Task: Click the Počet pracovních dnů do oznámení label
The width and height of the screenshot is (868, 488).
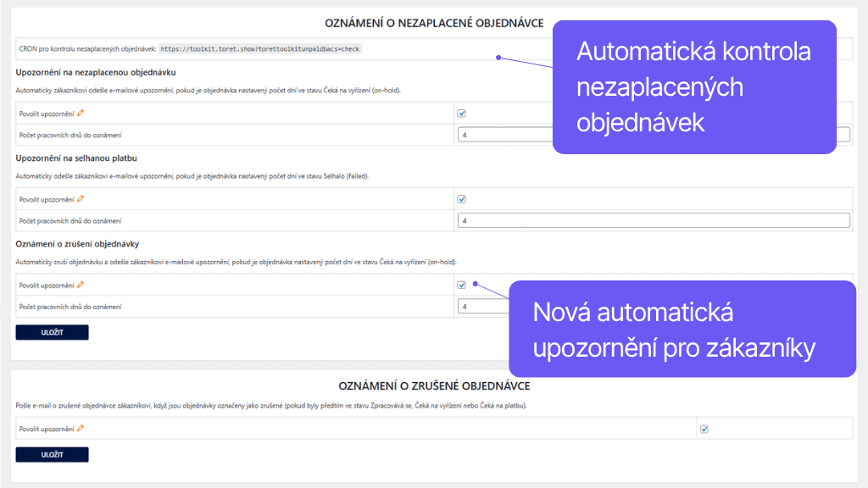Action: [x=70, y=134]
